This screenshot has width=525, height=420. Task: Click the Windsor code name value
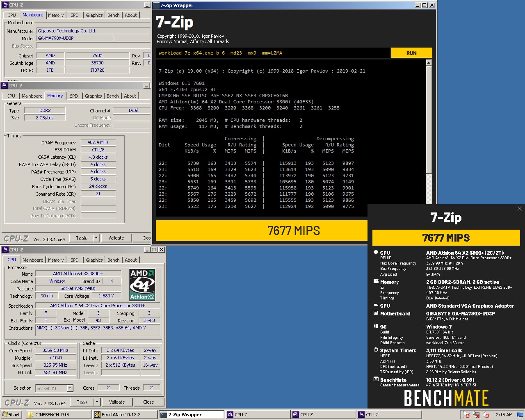tap(57, 281)
